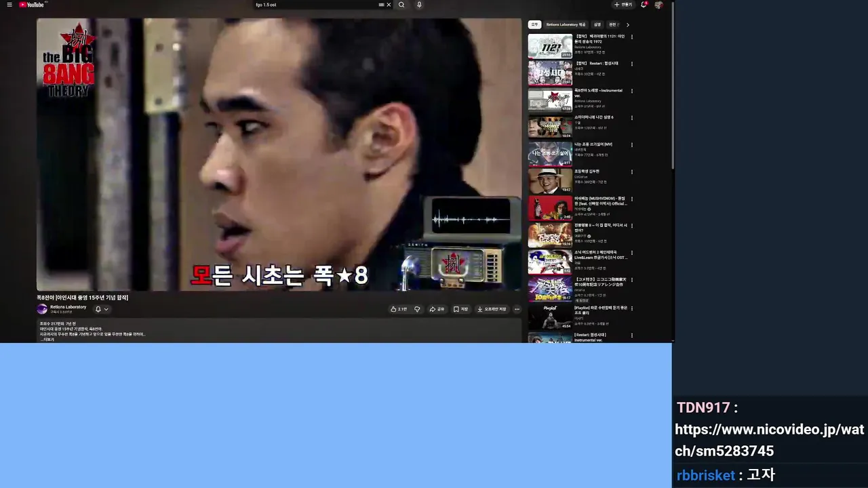This screenshot has height=488, width=868.
Task: Open the notifications bell in header
Action: [644, 5]
